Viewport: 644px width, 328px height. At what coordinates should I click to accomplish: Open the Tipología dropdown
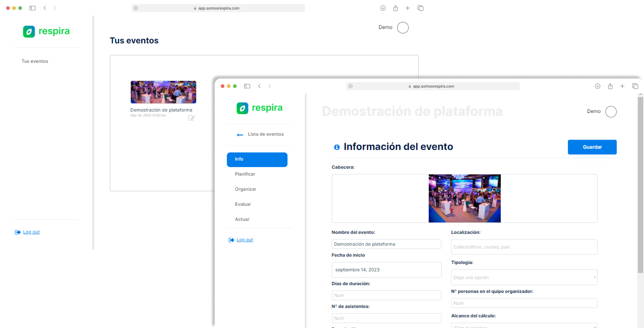(524, 277)
